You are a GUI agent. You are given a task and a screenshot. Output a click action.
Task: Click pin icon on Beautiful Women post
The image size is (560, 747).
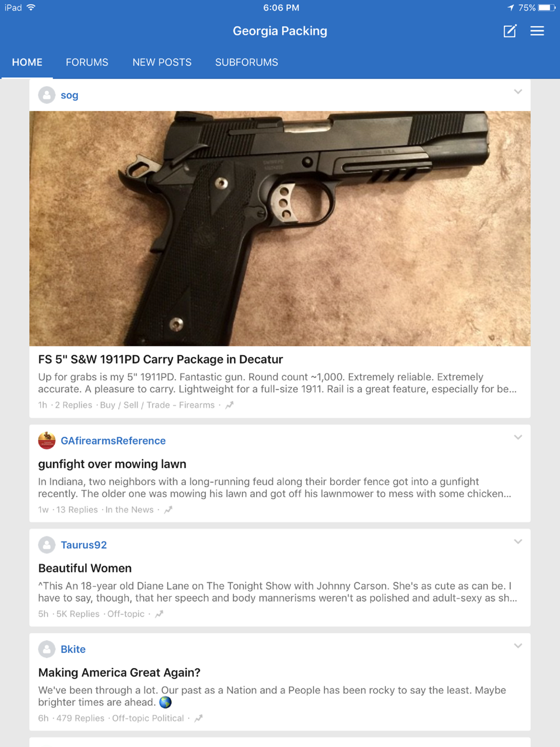click(x=159, y=614)
